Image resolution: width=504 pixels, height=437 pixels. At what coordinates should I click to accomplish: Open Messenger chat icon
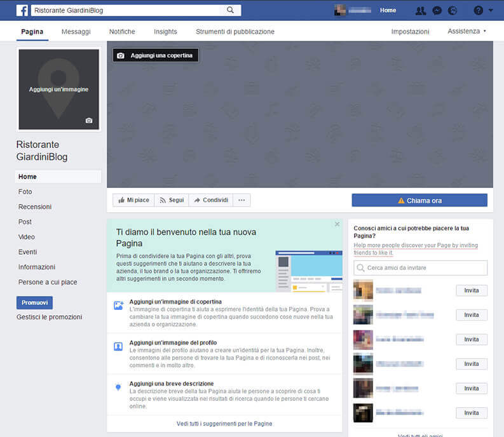point(437,11)
